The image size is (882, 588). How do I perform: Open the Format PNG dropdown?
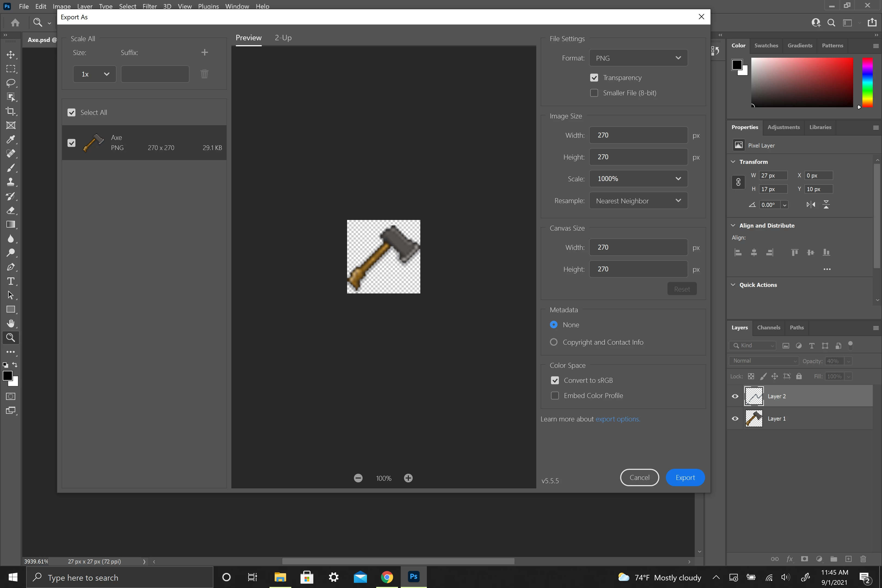point(638,58)
